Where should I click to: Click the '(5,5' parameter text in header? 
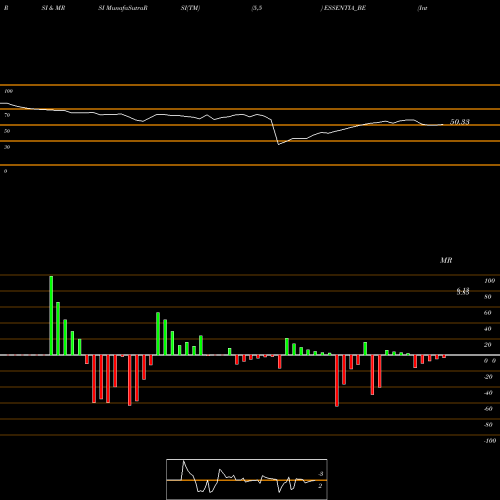pos(257,8)
